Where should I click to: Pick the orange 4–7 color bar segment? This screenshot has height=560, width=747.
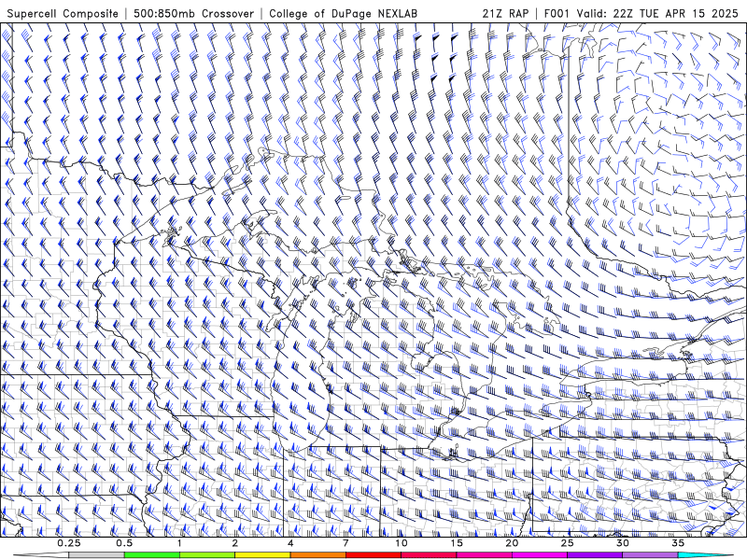pos(317,555)
